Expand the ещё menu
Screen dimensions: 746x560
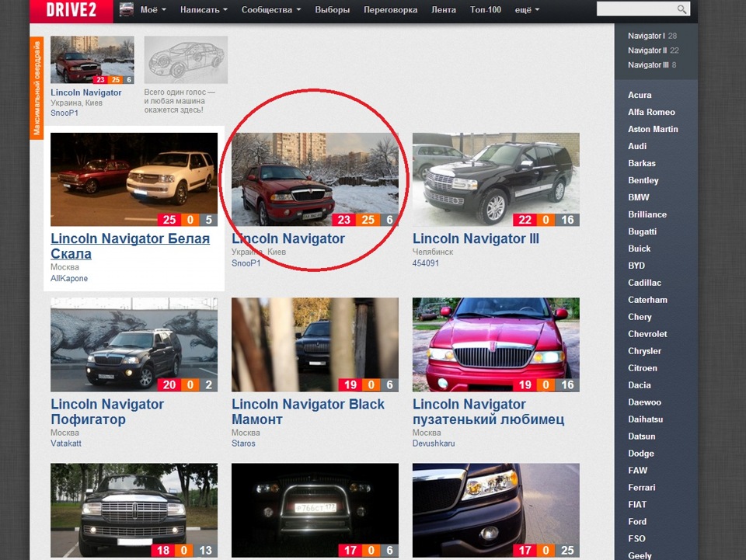(x=527, y=9)
